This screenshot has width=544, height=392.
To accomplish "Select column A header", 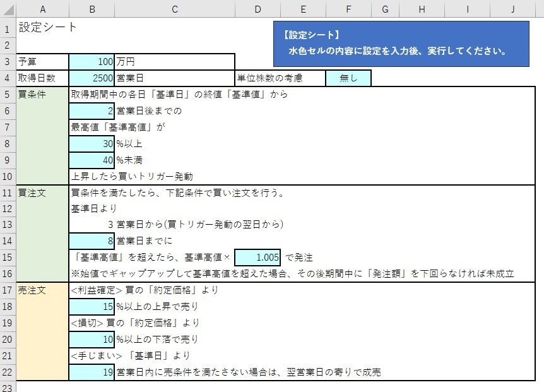I will [x=43, y=9].
